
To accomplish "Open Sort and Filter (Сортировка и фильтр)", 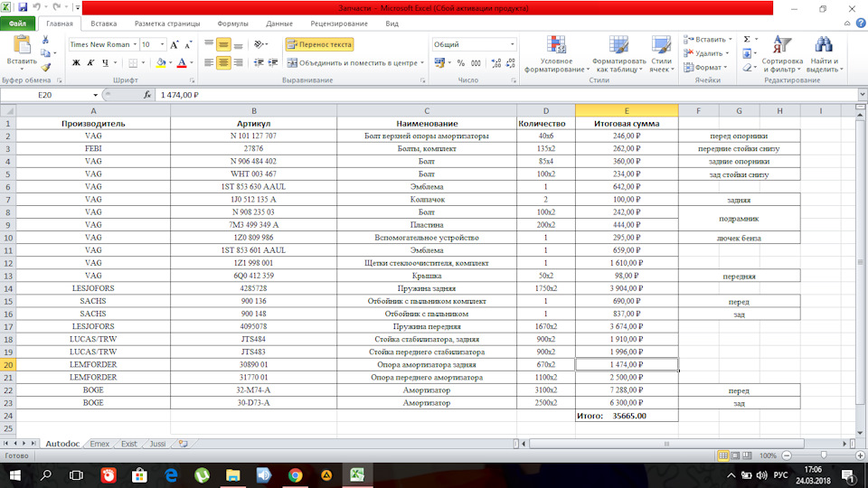I will click(781, 53).
